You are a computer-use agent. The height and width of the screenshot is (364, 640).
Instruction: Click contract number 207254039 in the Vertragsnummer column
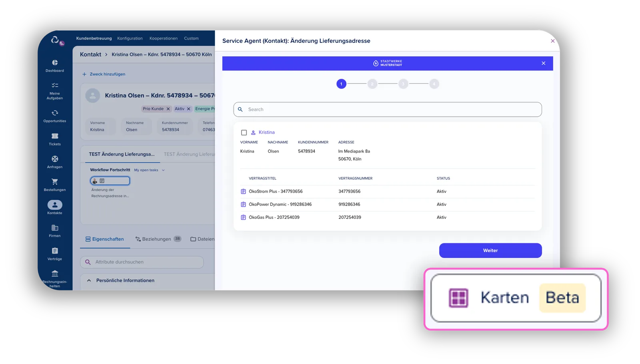[x=350, y=217]
